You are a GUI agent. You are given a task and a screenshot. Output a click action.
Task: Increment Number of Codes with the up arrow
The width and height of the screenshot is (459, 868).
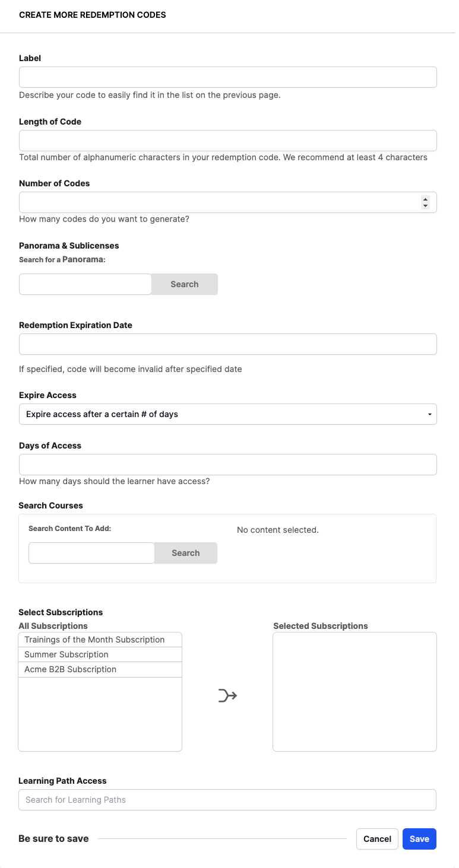point(425,199)
